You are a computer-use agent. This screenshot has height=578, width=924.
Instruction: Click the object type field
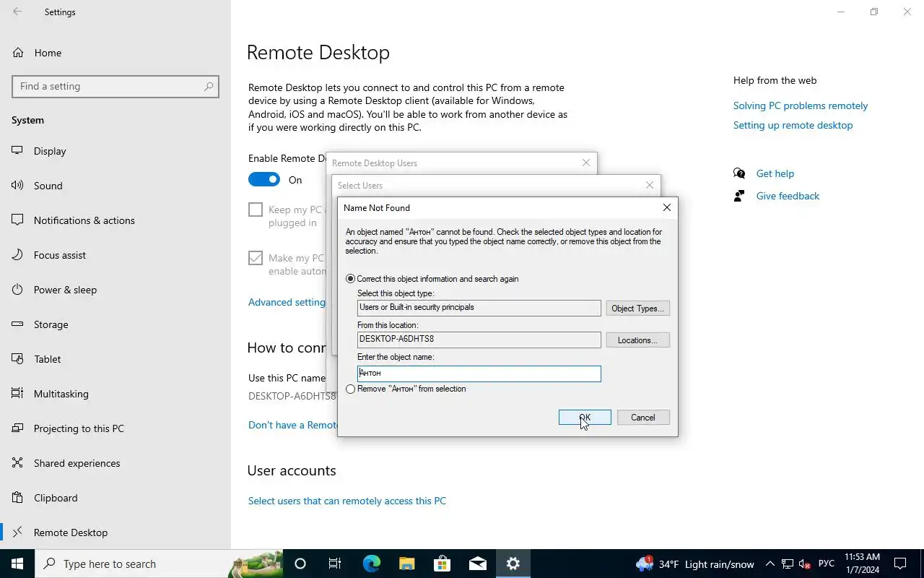pyautogui.click(x=479, y=308)
